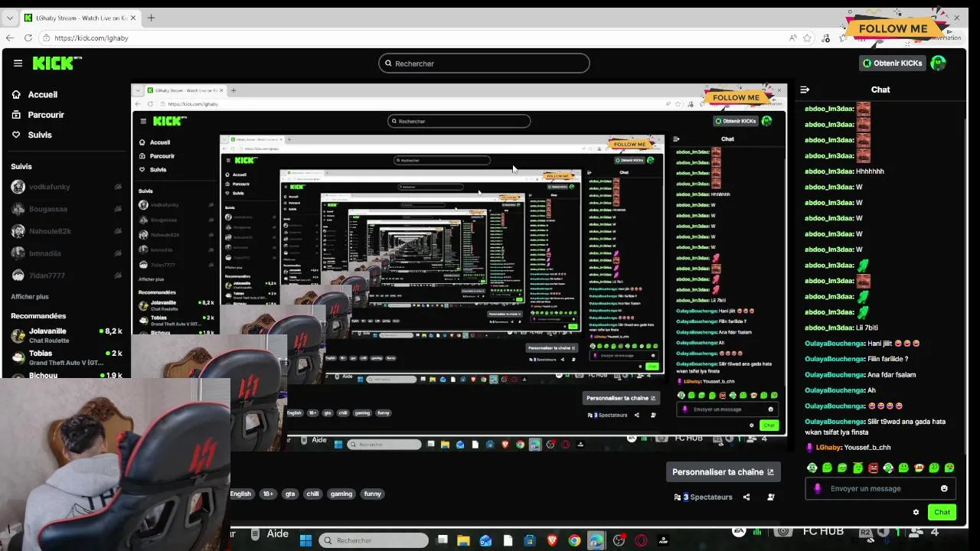
Task: Select the 18+ tag
Action: pyautogui.click(x=268, y=494)
